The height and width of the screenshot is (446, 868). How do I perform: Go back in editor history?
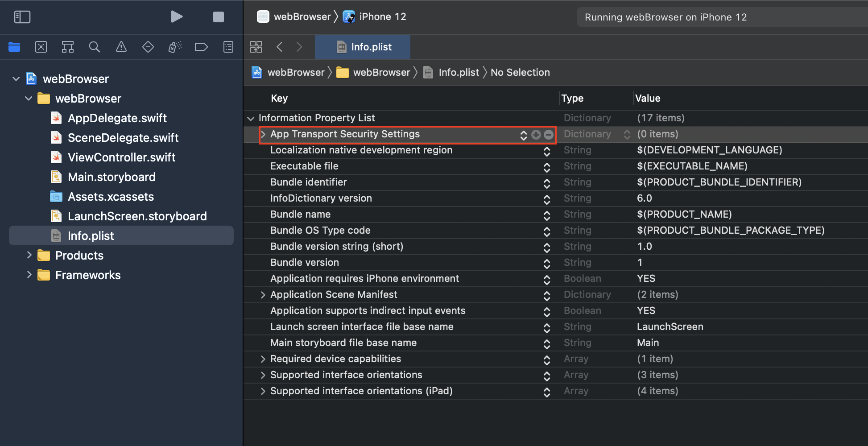click(x=280, y=47)
